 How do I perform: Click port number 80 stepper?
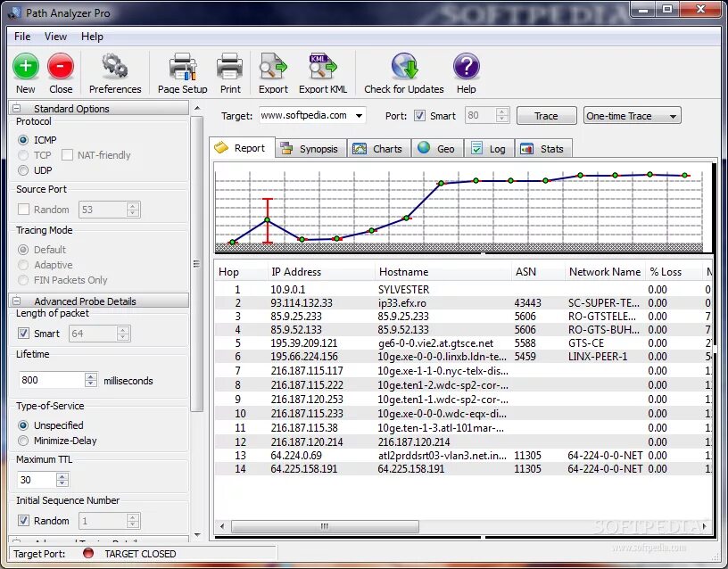502,115
